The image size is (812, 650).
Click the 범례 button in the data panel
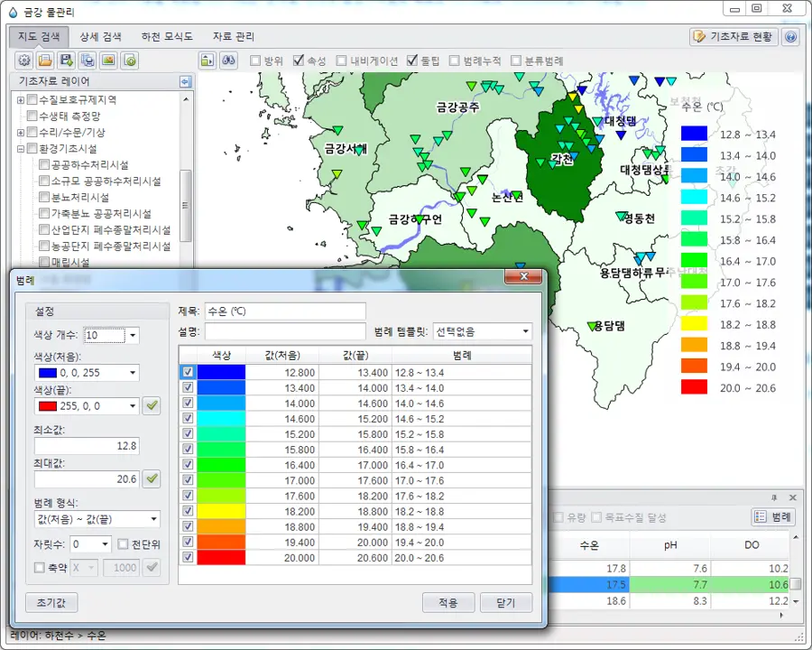pos(774,516)
